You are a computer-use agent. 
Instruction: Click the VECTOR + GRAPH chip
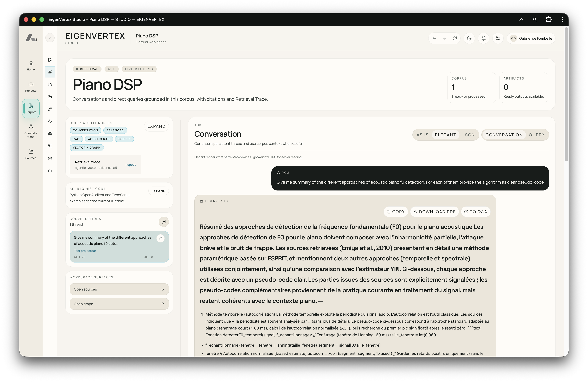point(86,148)
